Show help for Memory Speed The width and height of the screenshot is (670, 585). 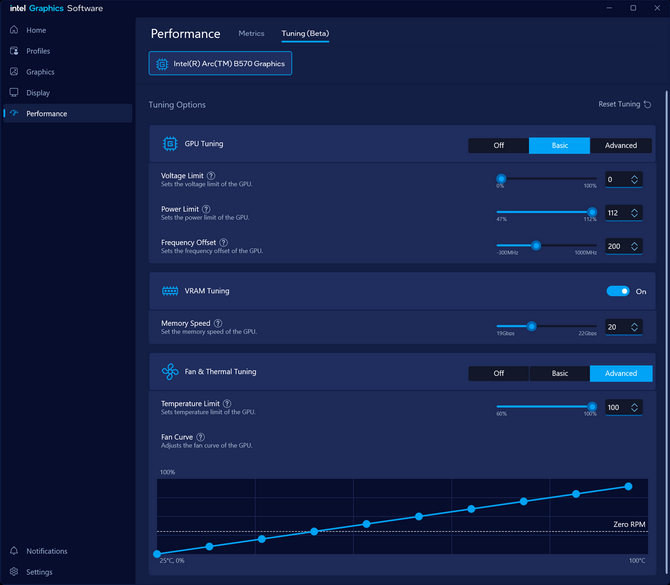click(218, 323)
